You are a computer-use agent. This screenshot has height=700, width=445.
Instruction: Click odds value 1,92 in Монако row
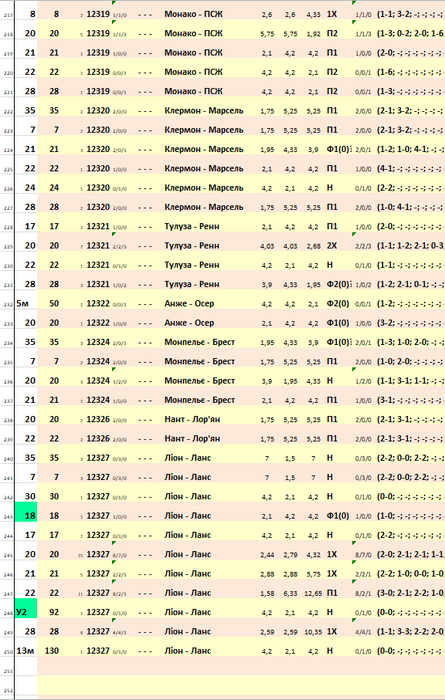[313, 34]
